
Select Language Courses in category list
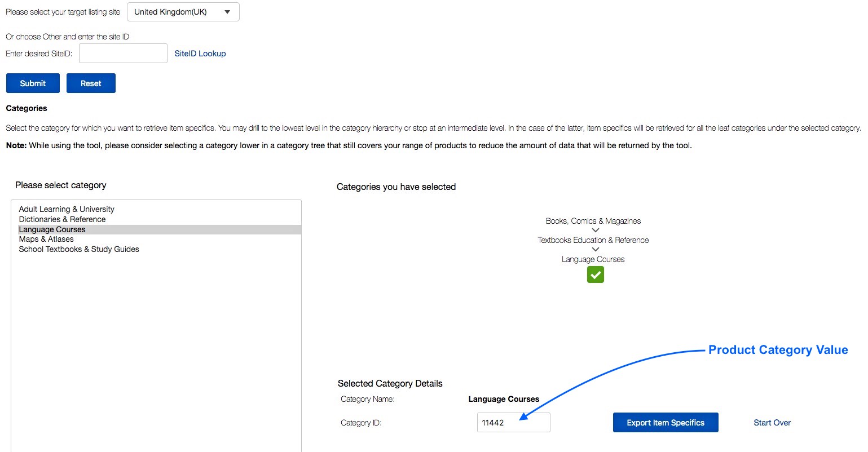click(52, 229)
